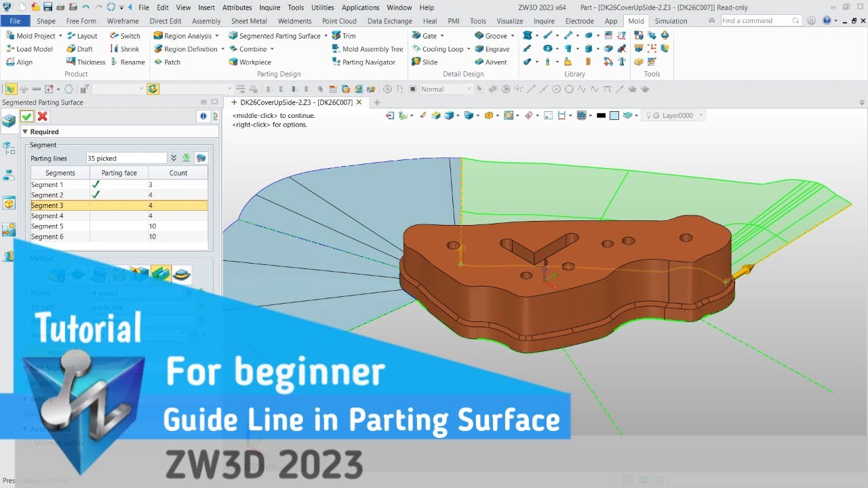Select the Patch tool

point(167,62)
